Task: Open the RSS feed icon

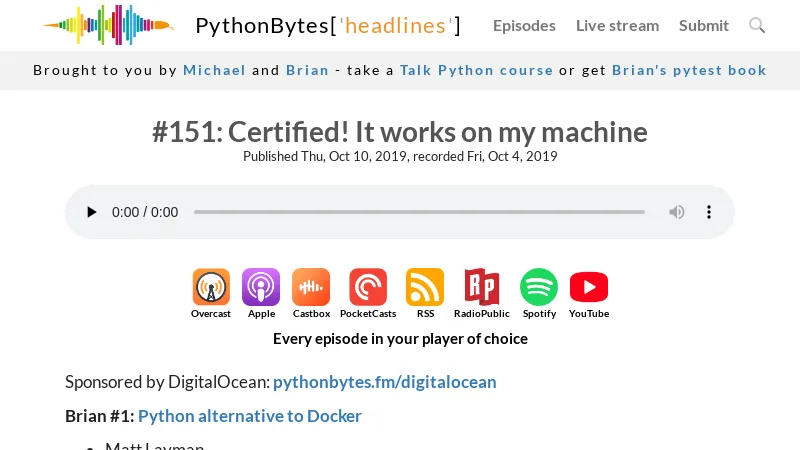Action: coord(425,288)
